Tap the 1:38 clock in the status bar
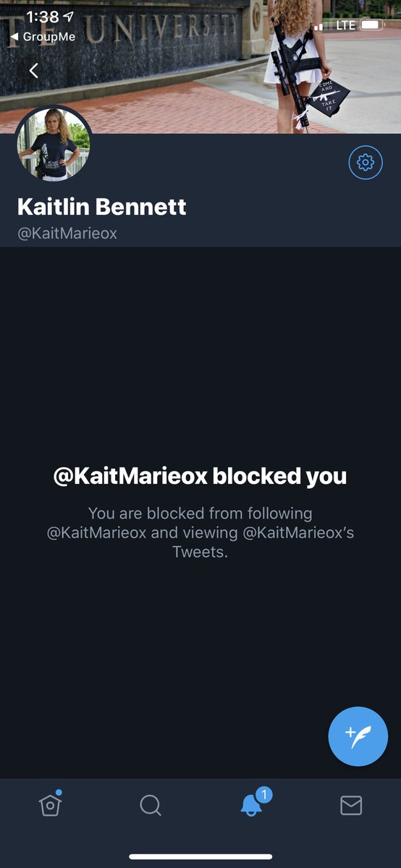Screen dimensions: 401x868 tap(42, 16)
